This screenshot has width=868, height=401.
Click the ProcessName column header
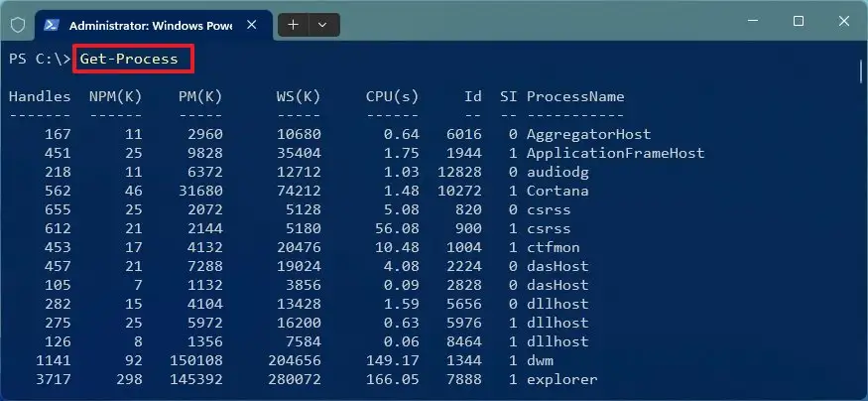pos(575,96)
